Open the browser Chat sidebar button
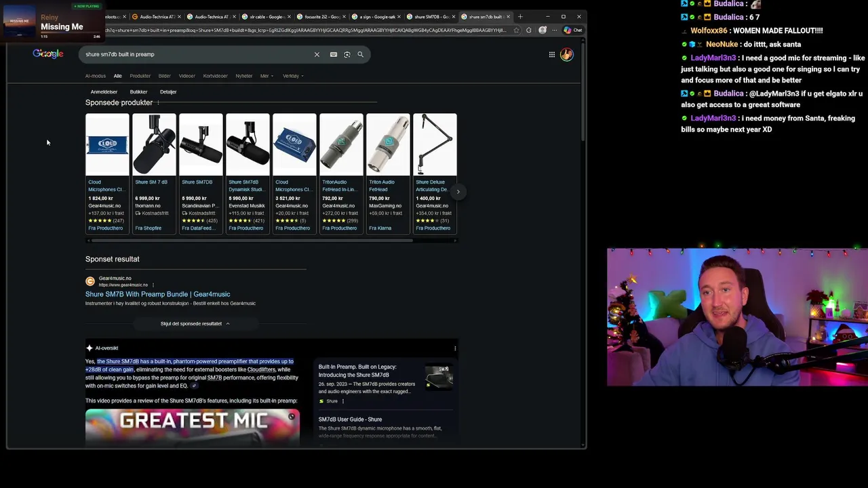This screenshot has height=488, width=868. click(573, 30)
